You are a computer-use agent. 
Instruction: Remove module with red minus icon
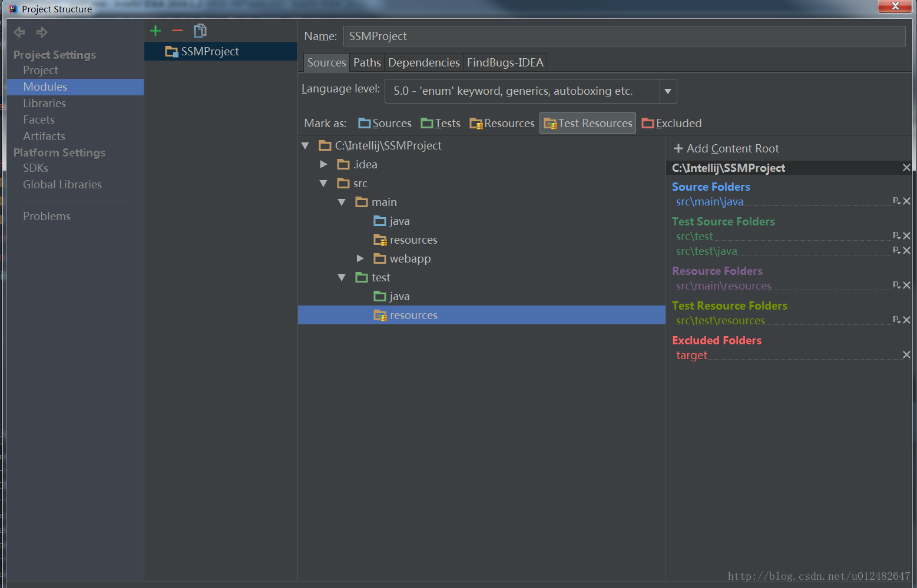tap(177, 31)
